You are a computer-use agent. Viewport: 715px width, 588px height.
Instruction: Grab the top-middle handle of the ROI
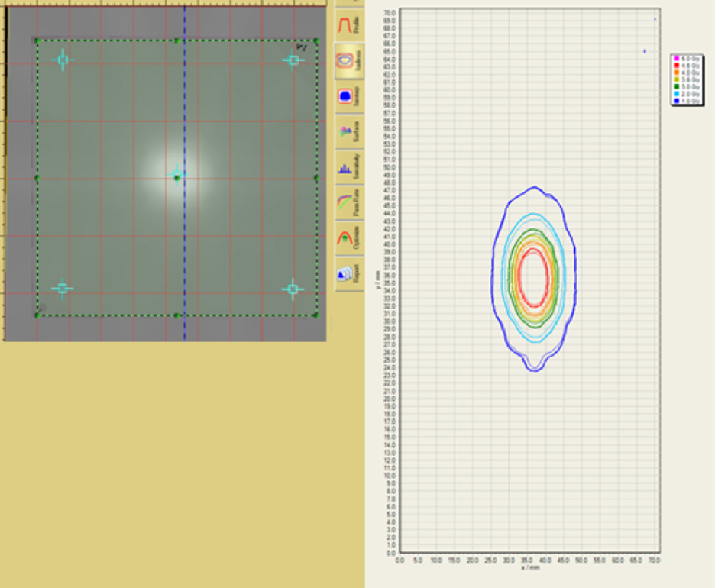click(x=177, y=41)
